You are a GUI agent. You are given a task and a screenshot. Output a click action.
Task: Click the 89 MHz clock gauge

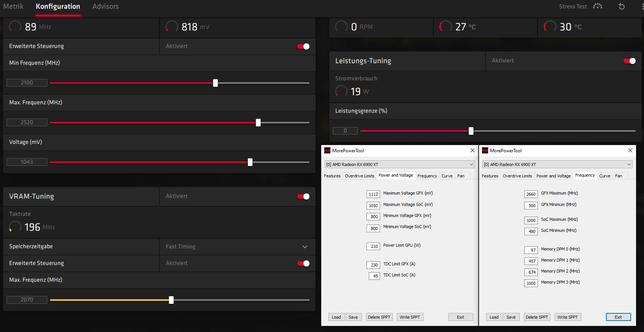pyautogui.click(x=15, y=27)
